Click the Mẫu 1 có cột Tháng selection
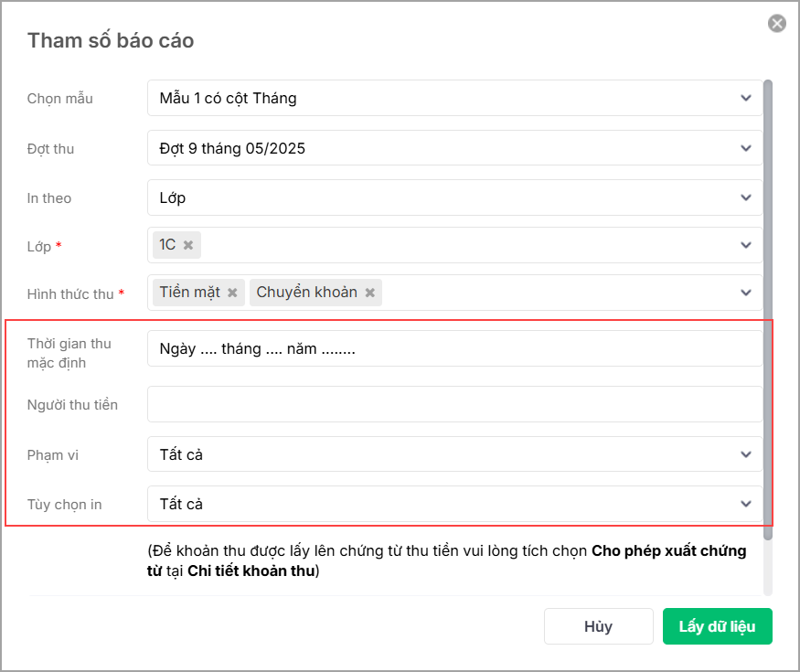Screen dimensions: 800x672 tap(229, 98)
